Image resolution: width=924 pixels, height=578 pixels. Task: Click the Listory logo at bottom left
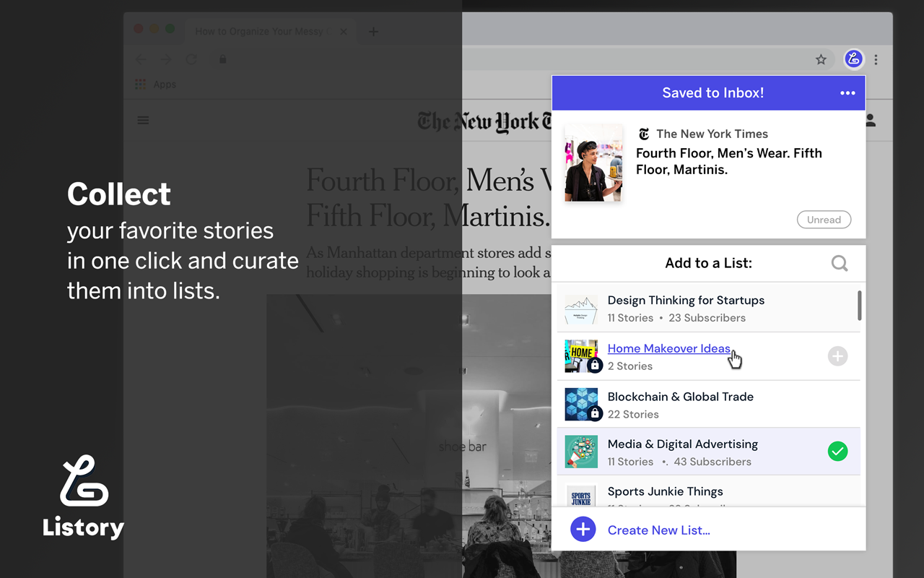pos(83,497)
